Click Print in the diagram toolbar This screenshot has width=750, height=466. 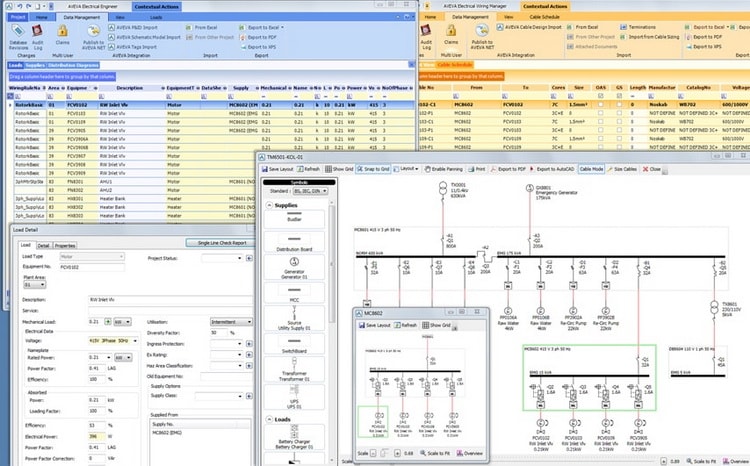(477, 169)
